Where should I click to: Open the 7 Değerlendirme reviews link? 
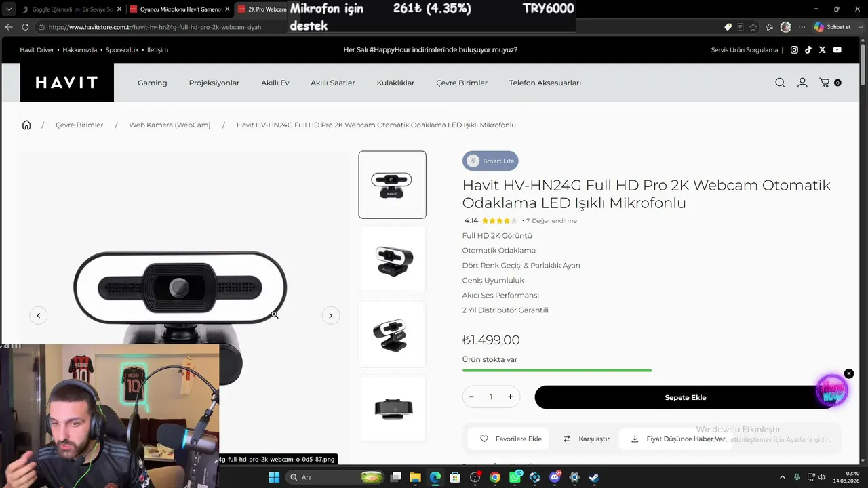pos(551,220)
